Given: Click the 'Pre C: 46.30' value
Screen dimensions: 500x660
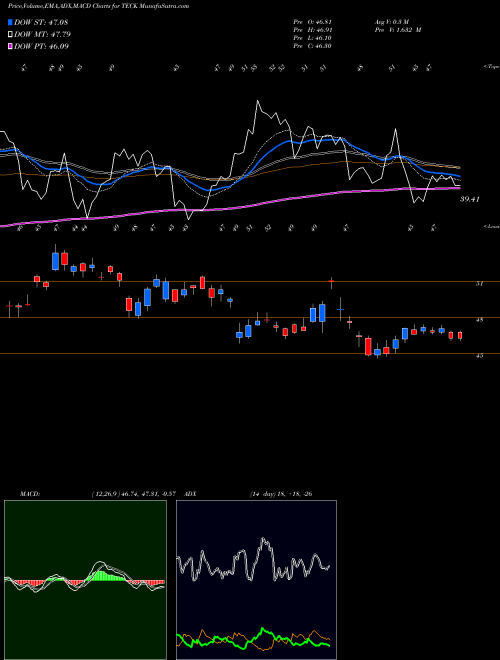Looking at the screenshot, I should pyautogui.click(x=312, y=46).
